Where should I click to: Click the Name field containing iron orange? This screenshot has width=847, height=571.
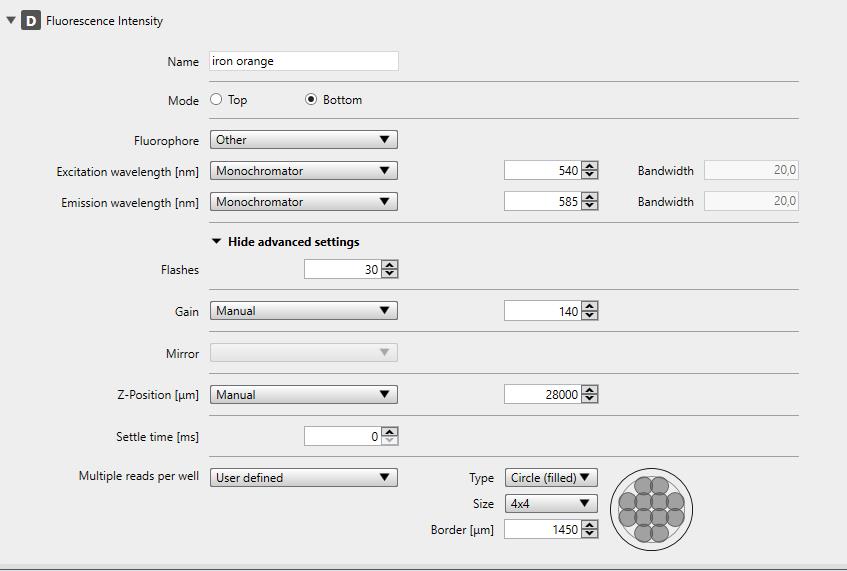pyautogui.click(x=304, y=61)
